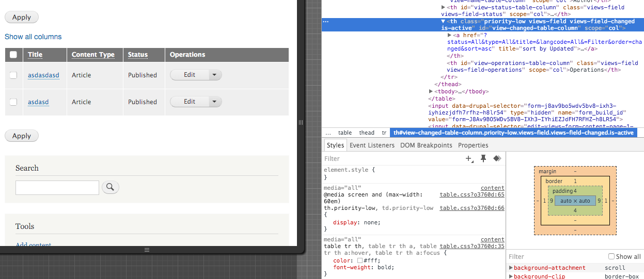Click the animations diamond icon in Styles
The width and height of the screenshot is (644, 279).
(x=497, y=159)
